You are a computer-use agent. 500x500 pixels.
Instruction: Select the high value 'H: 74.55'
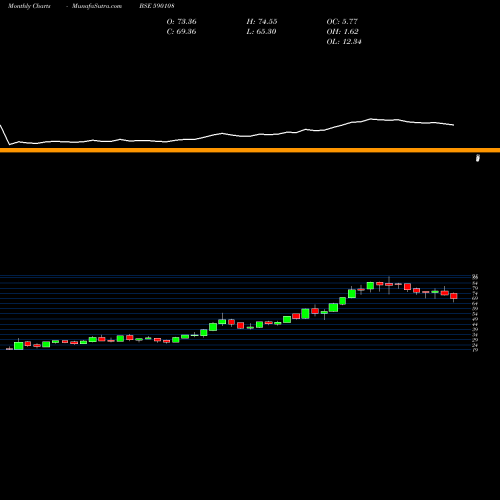coord(262,22)
